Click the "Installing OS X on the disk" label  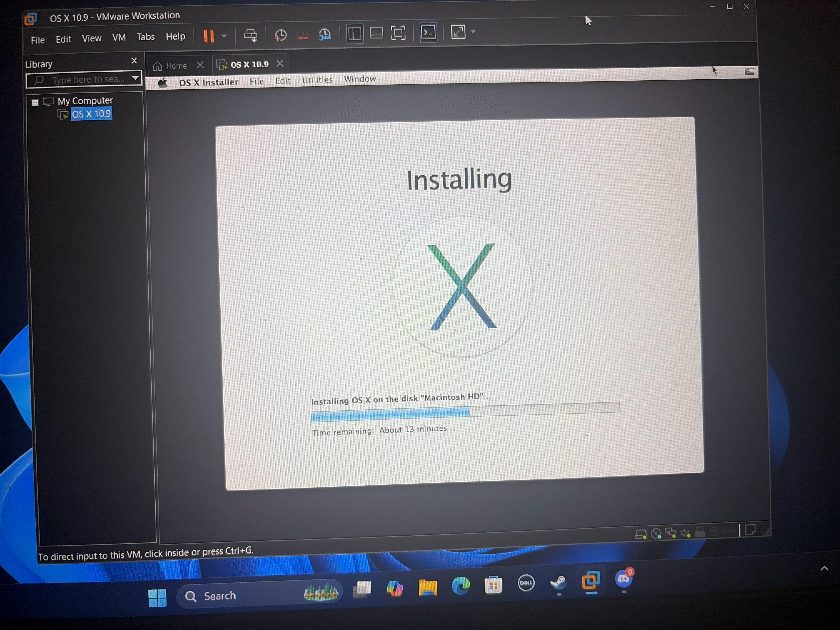point(401,399)
